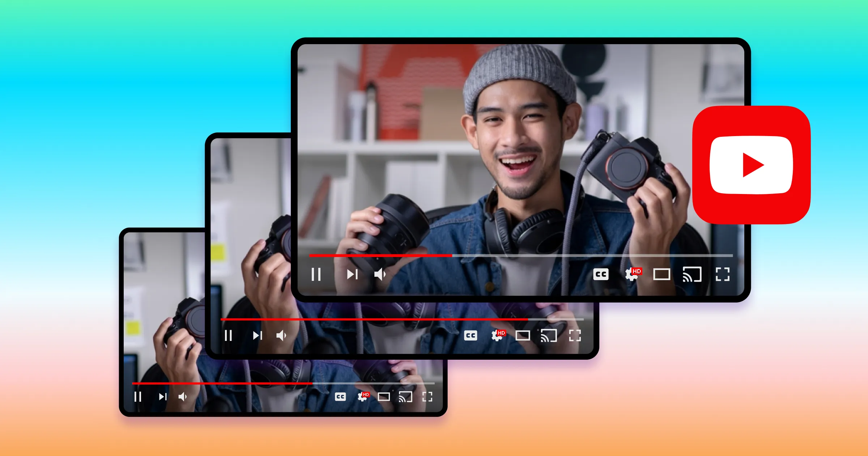868x456 pixels.
Task: Seek on the front player progress bar
Action: click(521, 256)
